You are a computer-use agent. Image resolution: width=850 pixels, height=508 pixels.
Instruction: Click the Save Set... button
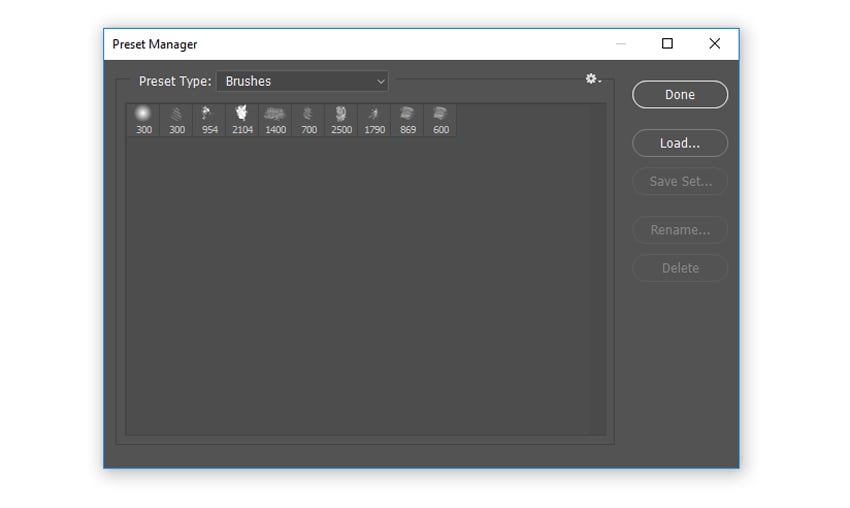pos(680,181)
